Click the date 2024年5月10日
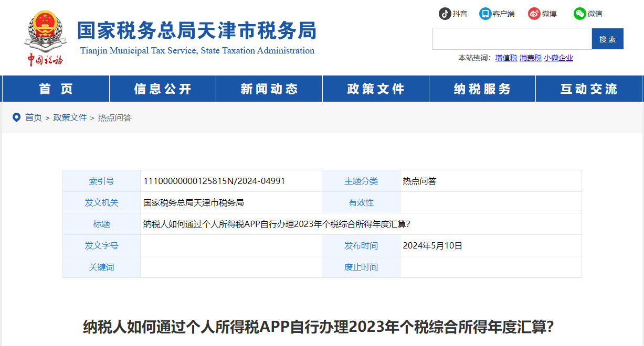The image size is (644, 346). [432, 245]
